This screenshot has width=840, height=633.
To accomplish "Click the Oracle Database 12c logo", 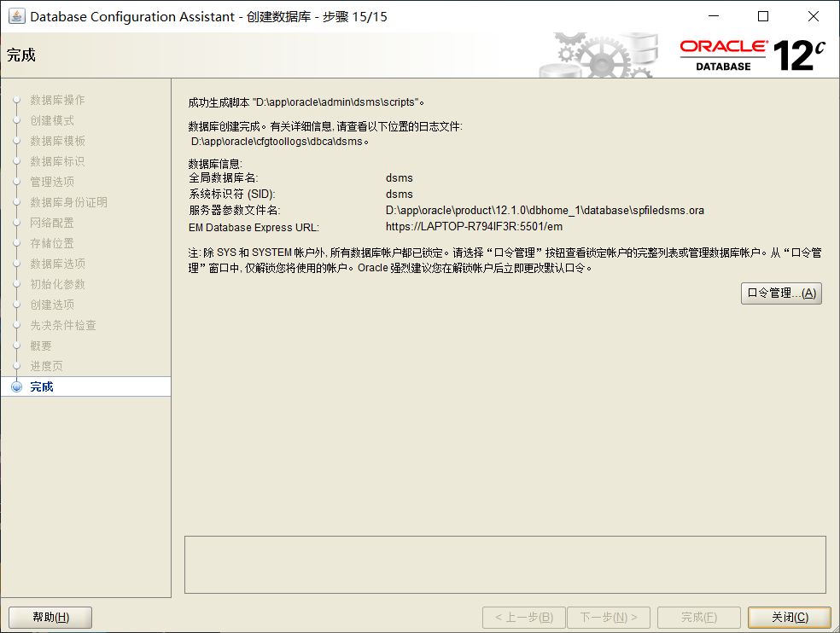I will click(x=752, y=55).
